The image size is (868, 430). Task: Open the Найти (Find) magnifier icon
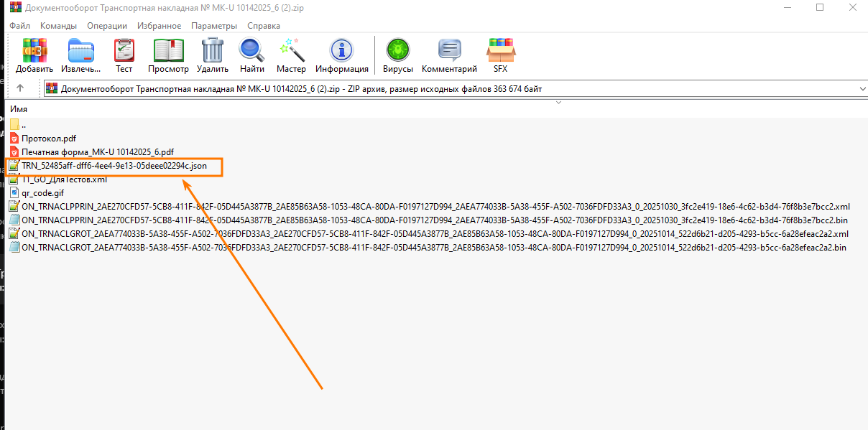click(252, 50)
